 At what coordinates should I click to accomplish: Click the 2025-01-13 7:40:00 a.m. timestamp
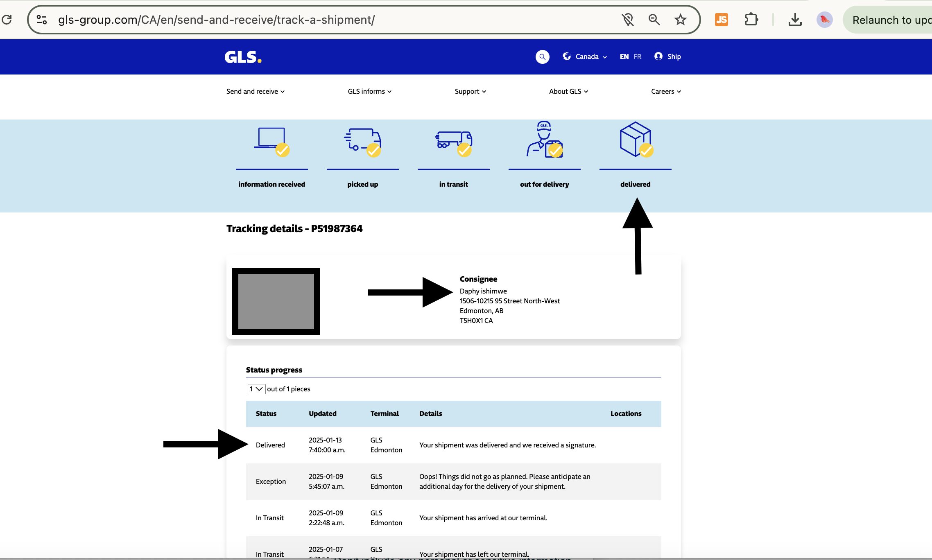click(327, 445)
